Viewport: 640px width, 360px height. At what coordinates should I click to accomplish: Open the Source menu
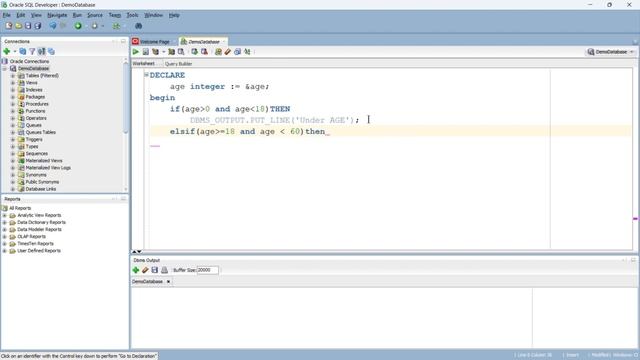(95, 15)
